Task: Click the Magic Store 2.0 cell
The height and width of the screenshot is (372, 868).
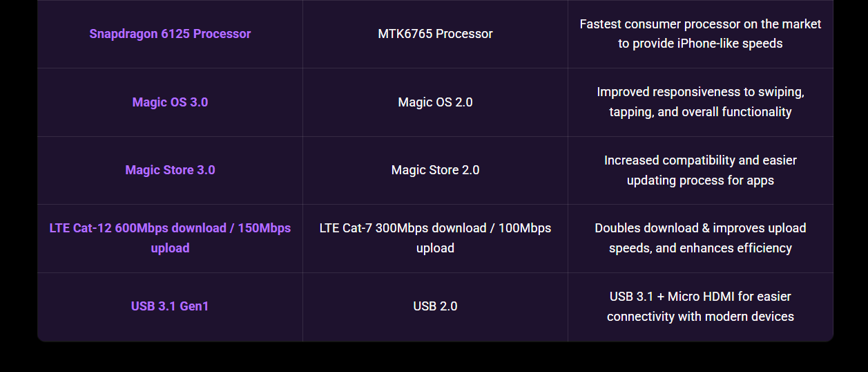Action: pos(435,170)
